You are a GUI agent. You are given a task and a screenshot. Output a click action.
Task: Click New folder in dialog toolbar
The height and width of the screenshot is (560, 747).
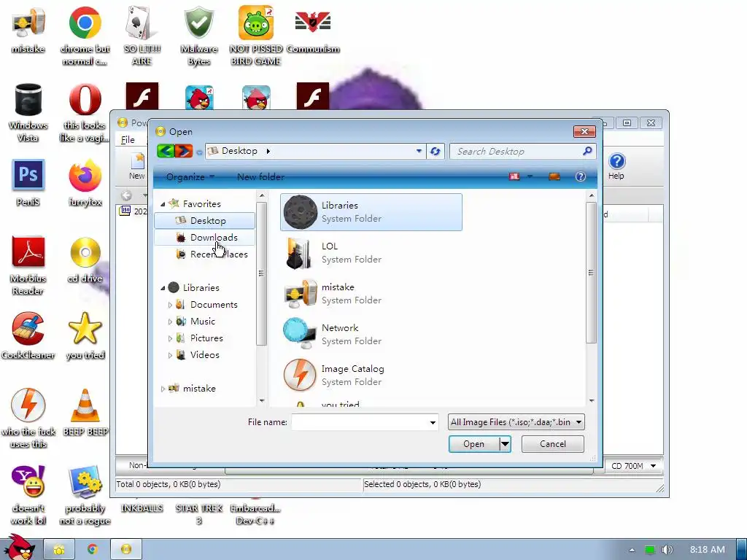tap(260, 176)
